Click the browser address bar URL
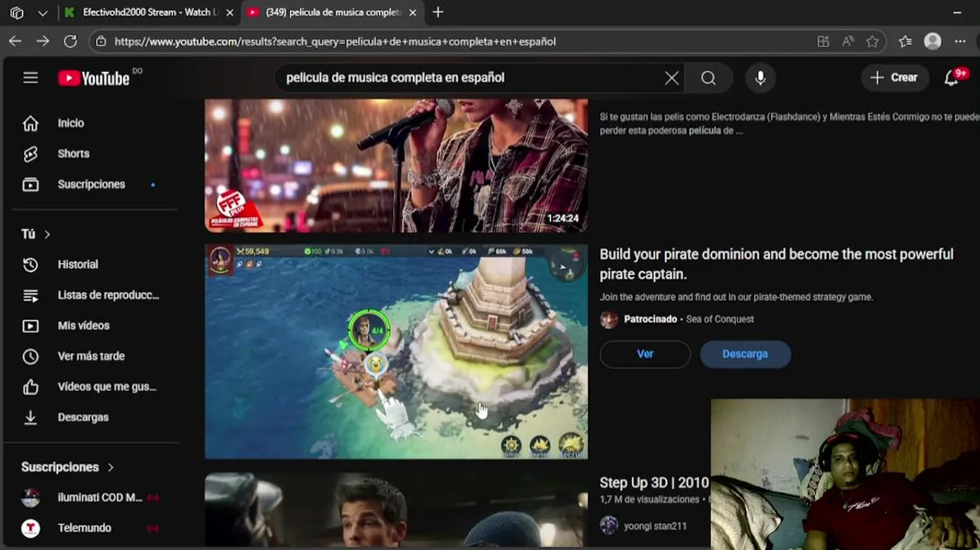 pyautogui.click(x=335, y=41)
